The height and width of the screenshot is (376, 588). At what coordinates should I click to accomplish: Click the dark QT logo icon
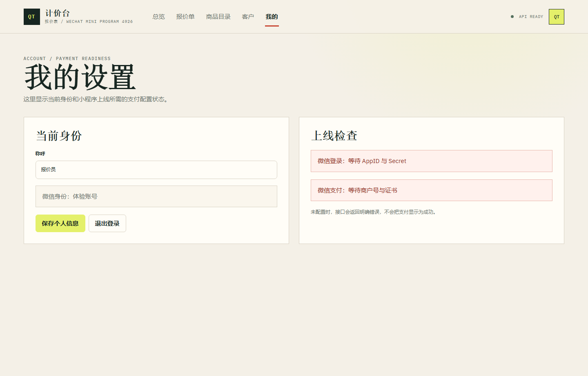[x=32, y=17]
